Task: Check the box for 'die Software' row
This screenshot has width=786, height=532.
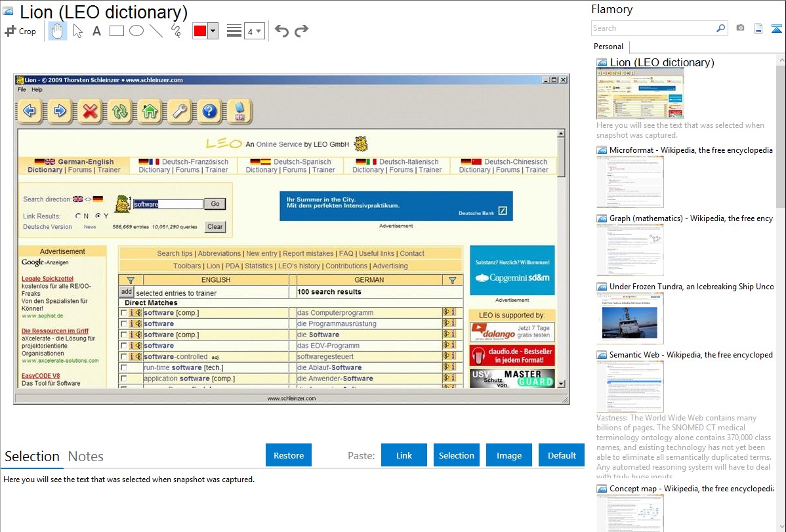Action: [124, 335]
